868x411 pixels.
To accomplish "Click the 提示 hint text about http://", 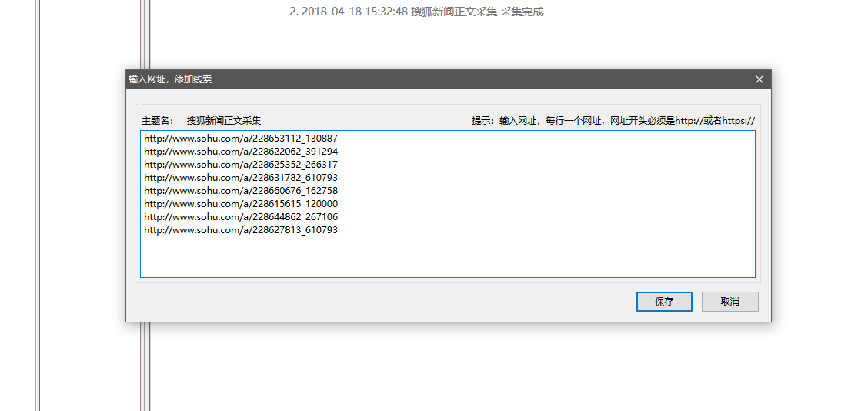I will [613, 120].
